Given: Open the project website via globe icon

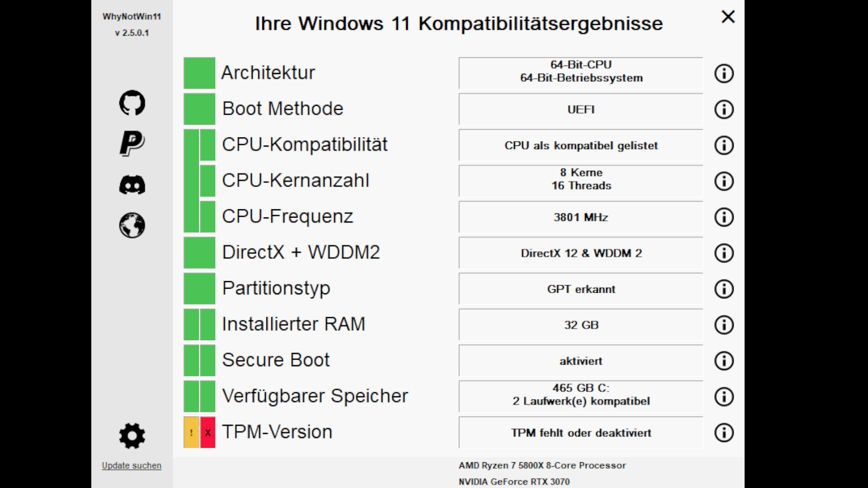Looking at the screenshot, I should [x=132, y=225].
